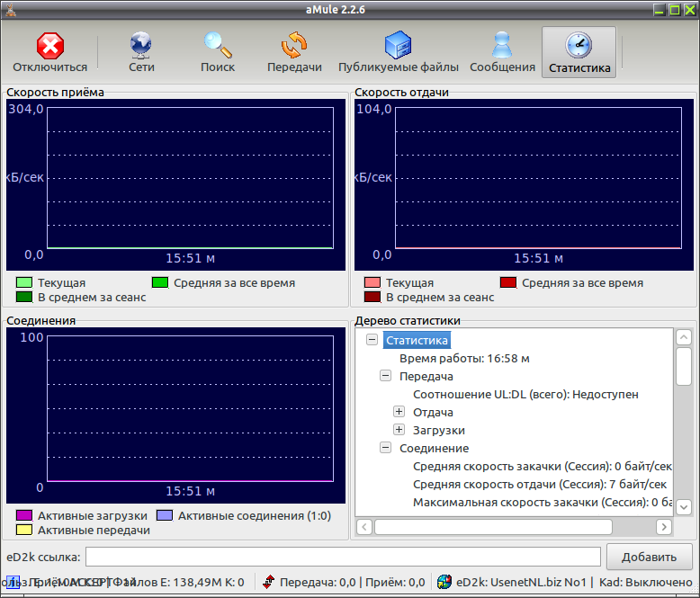The height and width of the screenshot is (598, 700).
Task: Click the download Текущая light green swatch
Action: click(x=24, y=282)
